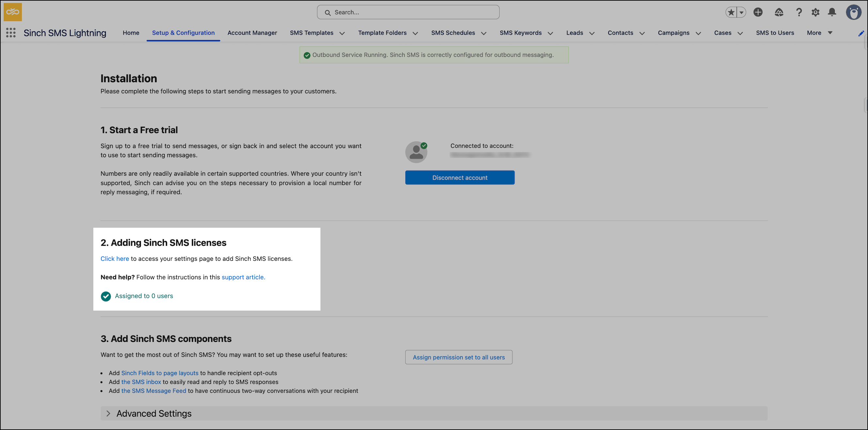Image resolution: width=868 pixels, height=430 pixels.
Task: Go to the Home tab
Action: click(x=131, y=33)
